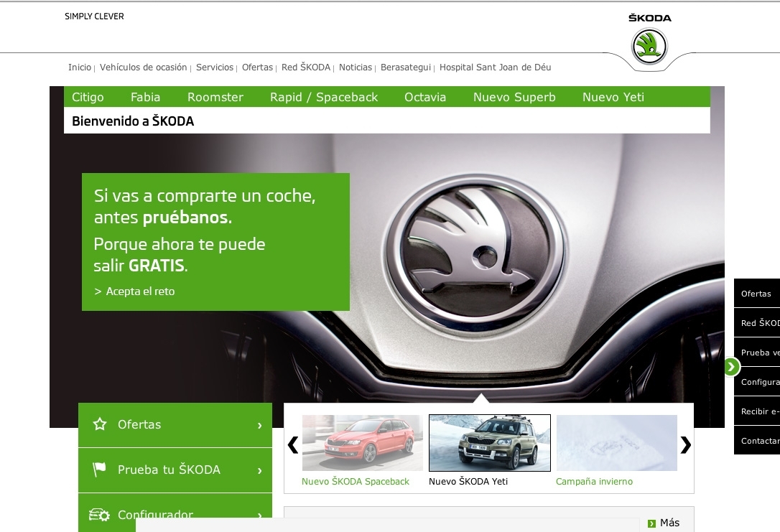This screenshot has width=780, height=532.
Task: Click the Más link
Action: [x=669, y=523]
